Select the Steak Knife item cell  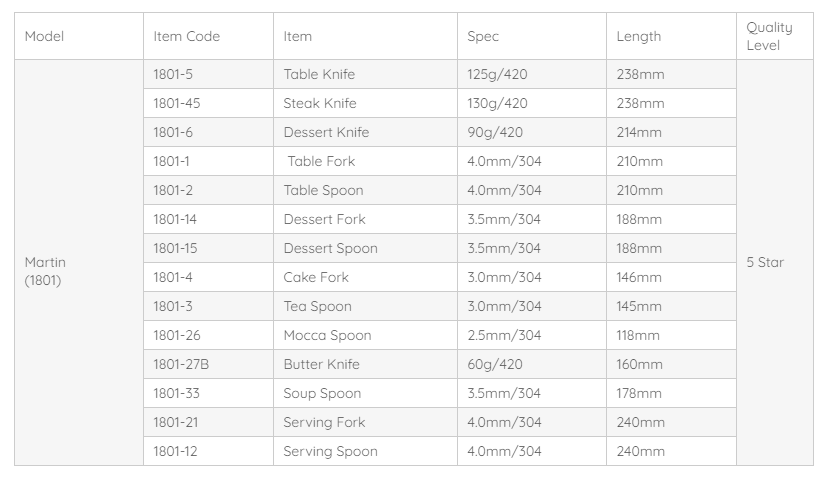(320, 103)
